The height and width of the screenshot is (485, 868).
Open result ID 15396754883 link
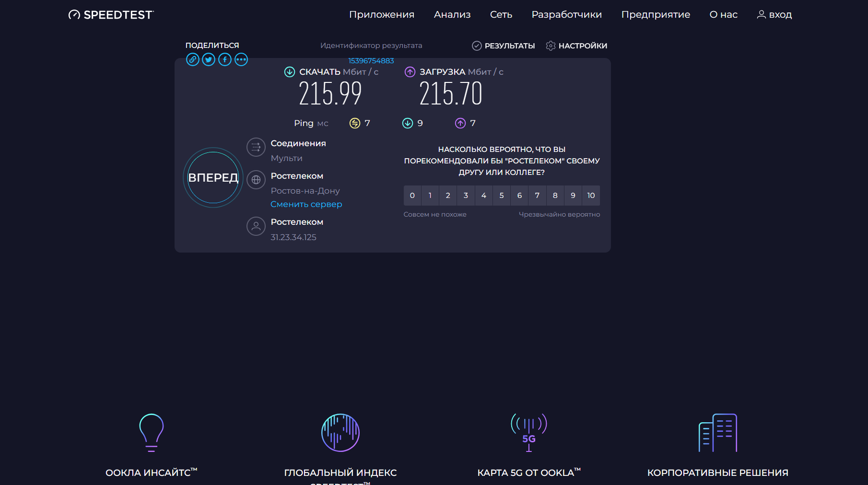point(371,61)
